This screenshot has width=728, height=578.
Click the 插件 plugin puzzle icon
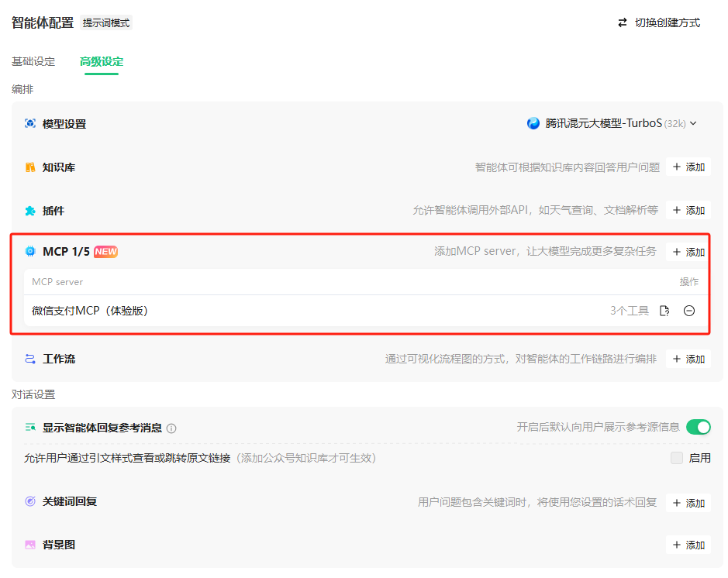[x=29, y=210]
